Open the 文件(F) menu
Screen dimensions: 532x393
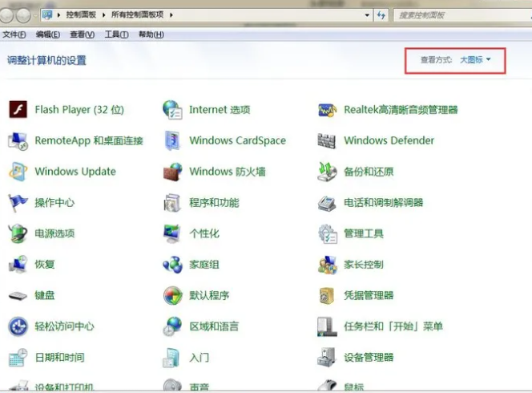(14, 34)
